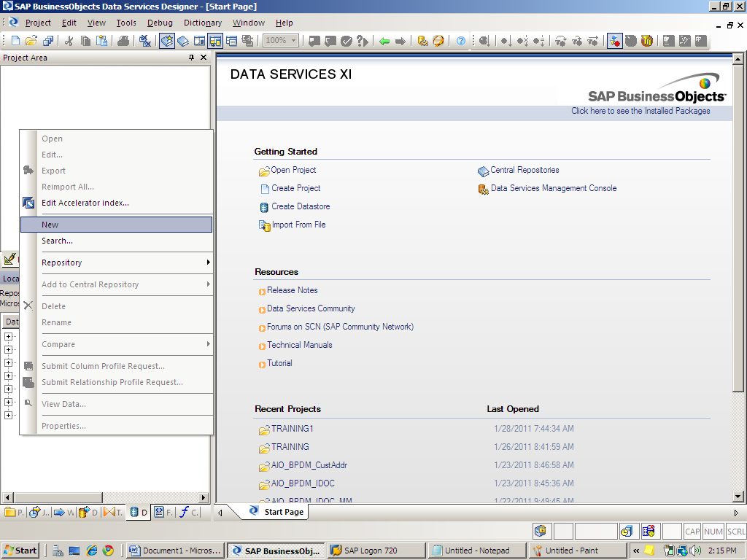Click the Cut scissors icon
The image size is (747, 560).
click(x=69, y=41)
